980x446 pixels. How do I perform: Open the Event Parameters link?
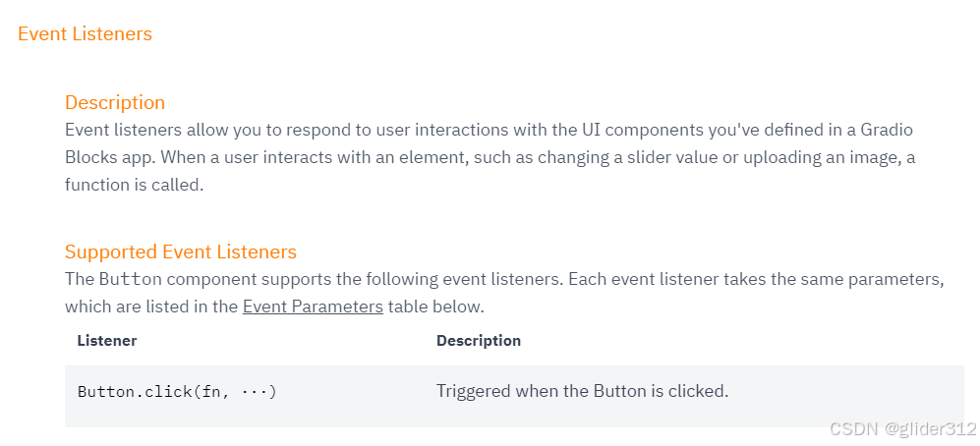[x=313, y=307]
